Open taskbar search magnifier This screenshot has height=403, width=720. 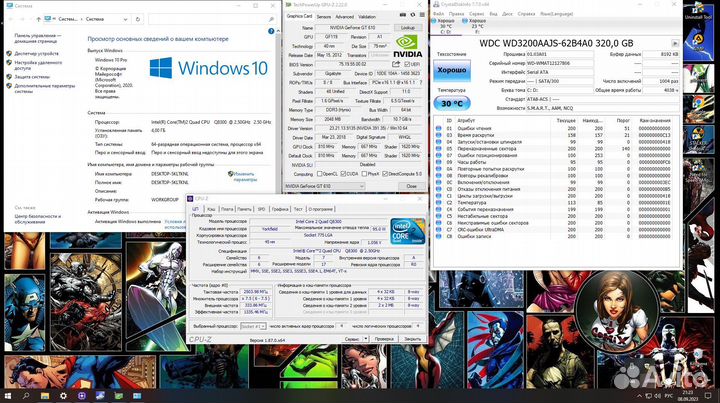[x=26, y=396]
